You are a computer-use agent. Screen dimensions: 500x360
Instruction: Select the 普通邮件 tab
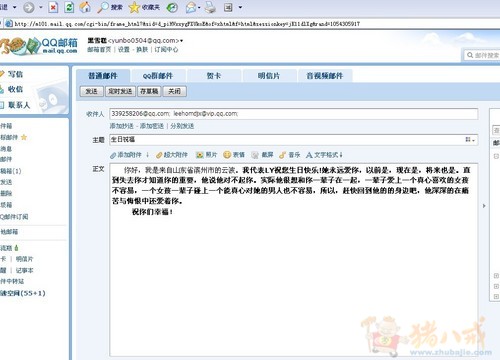coord(103,76)
